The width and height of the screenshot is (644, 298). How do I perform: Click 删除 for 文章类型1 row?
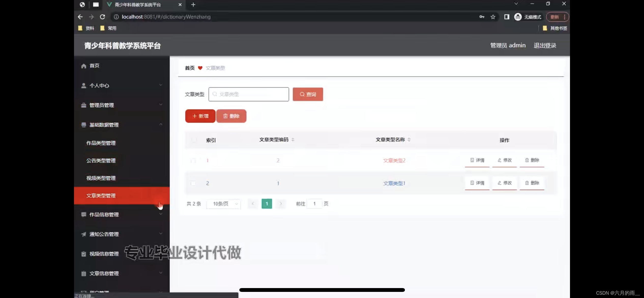(532, 183)
